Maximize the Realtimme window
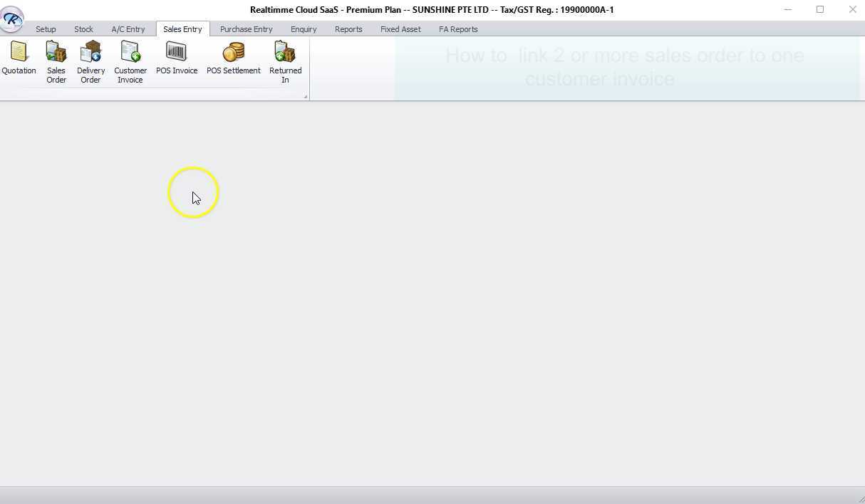This screenshot has width=865, height=504. pyautogui.click(x=820, y=9)
